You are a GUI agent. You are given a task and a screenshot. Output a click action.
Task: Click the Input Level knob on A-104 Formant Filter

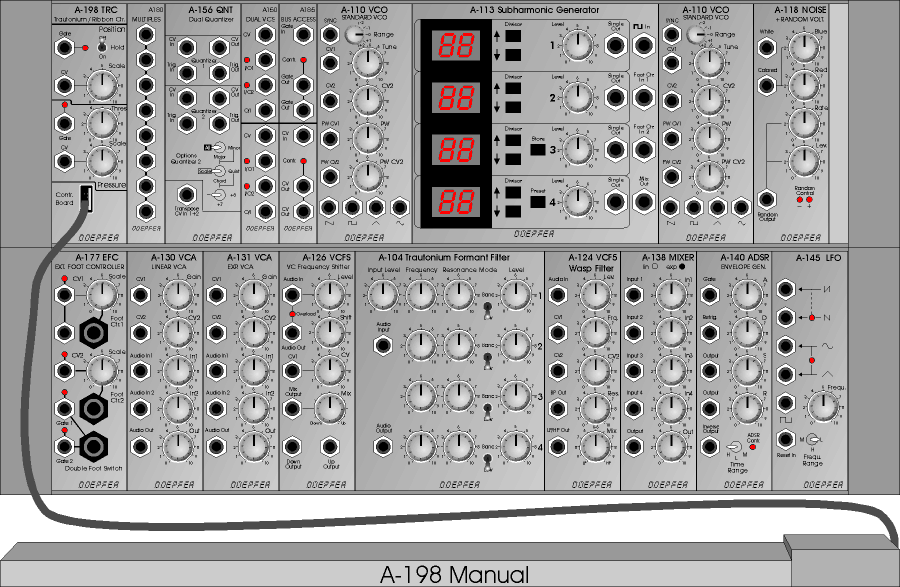(x=383, y=295)
